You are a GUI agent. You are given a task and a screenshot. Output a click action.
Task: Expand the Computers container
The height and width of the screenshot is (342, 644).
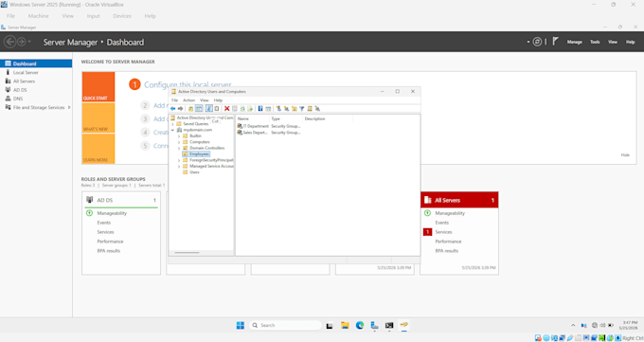click(179, 142)
